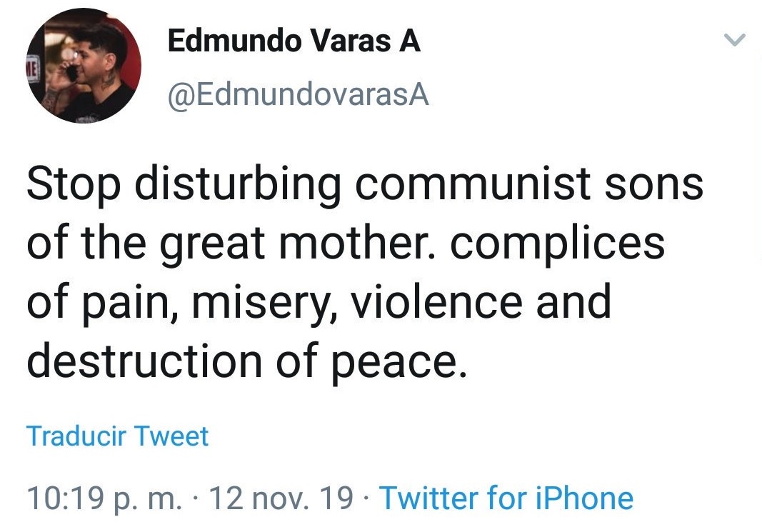
Task: Click the tweet line 'of pain, misery, violence and'
Action: [319, 302]
